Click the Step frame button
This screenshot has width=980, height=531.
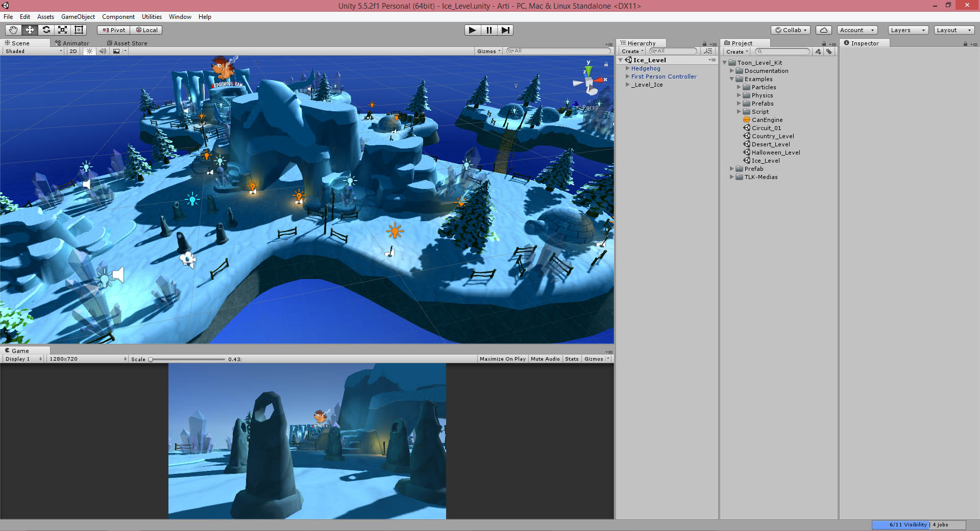click(505, 30)
